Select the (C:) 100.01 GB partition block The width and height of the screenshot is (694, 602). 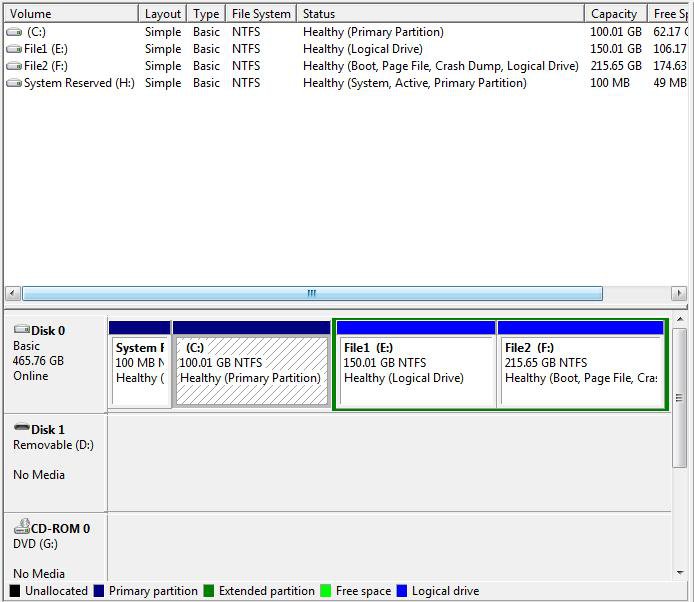pyautogui.click(x=251, y=370)
